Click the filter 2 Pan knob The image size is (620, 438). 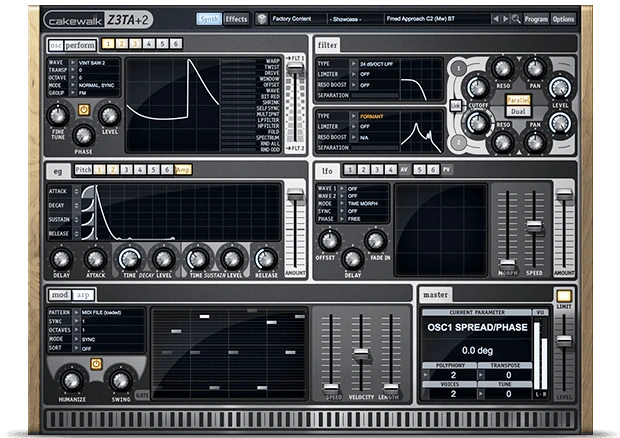click(x=535, y=142)
